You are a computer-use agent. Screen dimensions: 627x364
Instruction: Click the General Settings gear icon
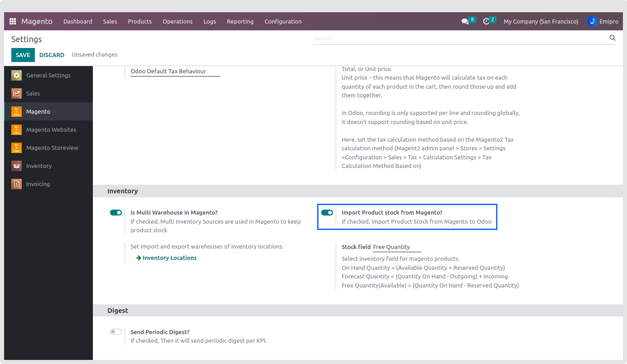pos(17,76)
